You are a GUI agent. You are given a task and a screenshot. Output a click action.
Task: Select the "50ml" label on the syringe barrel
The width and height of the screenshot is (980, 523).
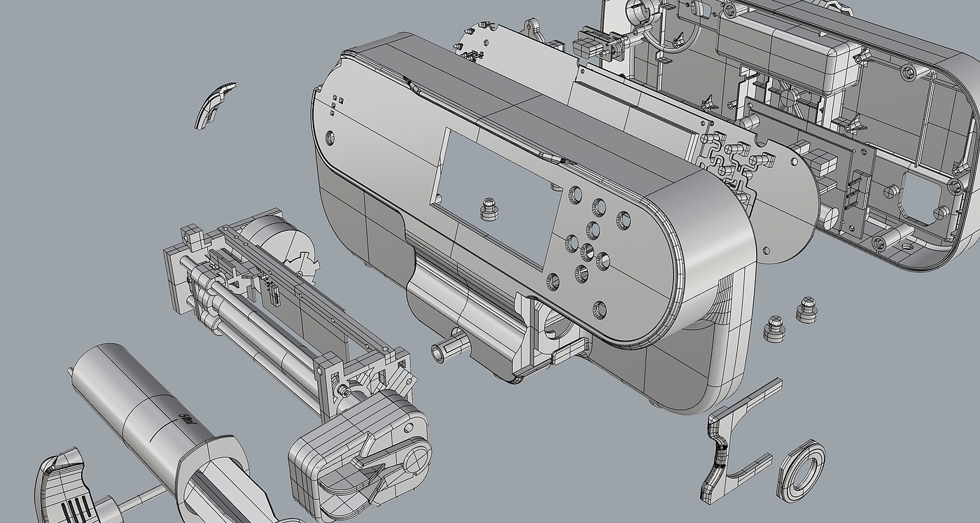point(187,420)
